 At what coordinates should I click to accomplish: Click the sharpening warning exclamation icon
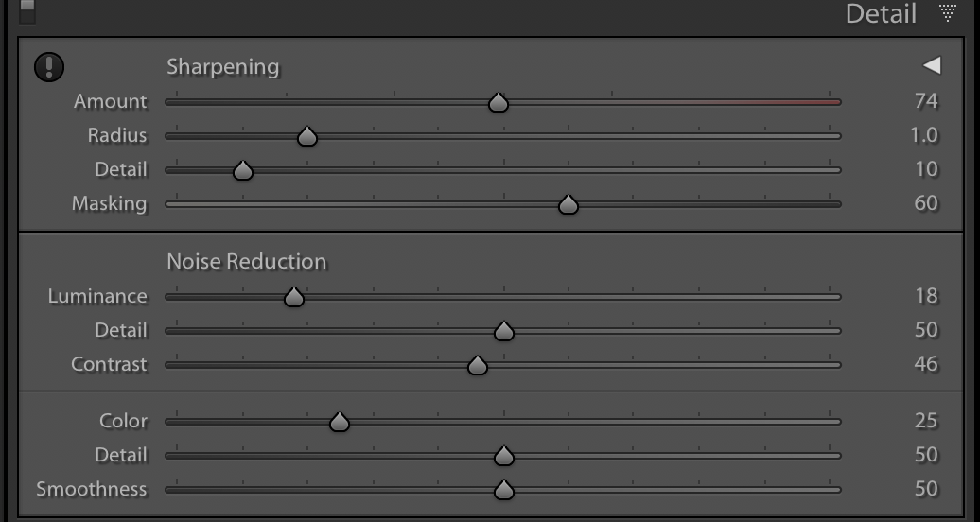coord(49,67)
